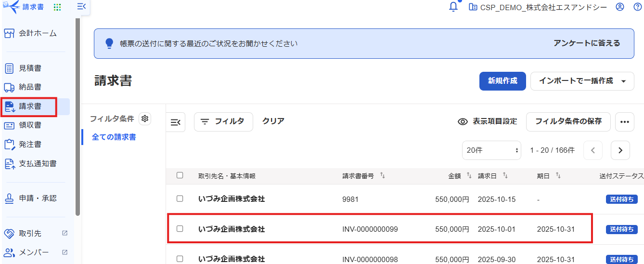The width and height of the screenshot is (644, 264).
Task: Click the help question mark icon
Action: pyautogui.click(x=637, y=7)
